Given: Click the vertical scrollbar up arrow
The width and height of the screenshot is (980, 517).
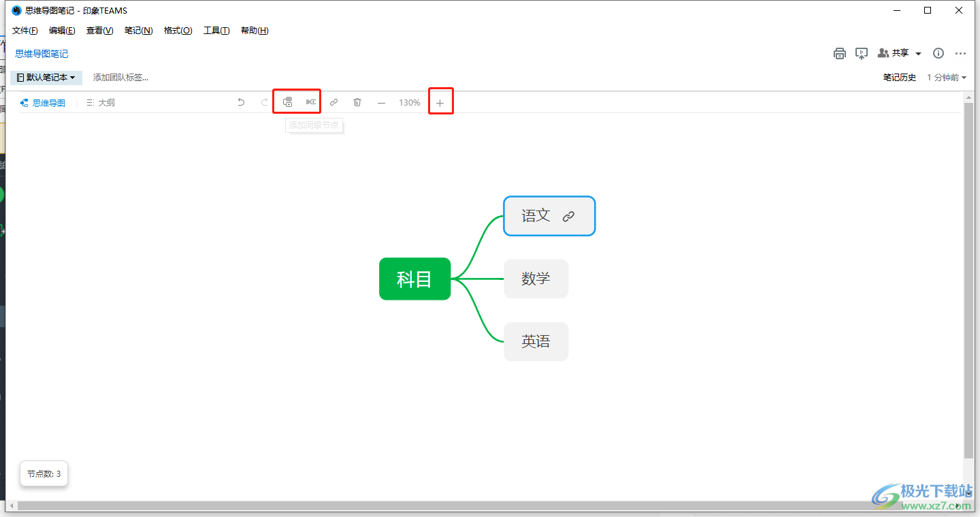Looking at the screenshot, I should pyautogui.click(x=969, y=97).
